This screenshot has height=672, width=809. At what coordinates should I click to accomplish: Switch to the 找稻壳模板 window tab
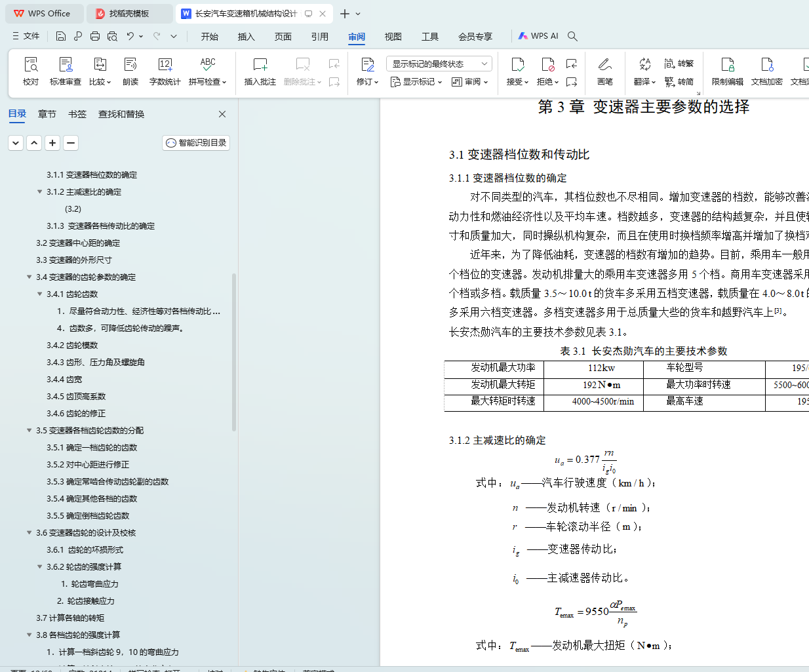(x=129, y=13)
